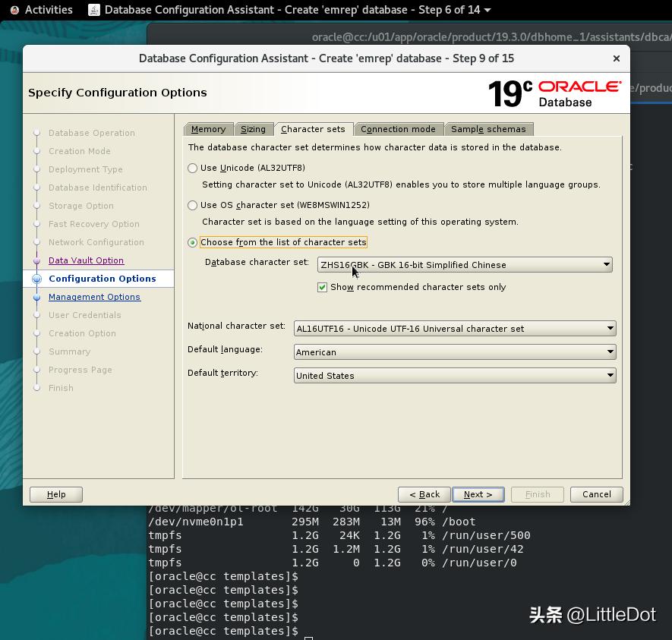This screenshot has width=672, height=640.
Task: Click the Cancel button
Action: coord(597,494)
